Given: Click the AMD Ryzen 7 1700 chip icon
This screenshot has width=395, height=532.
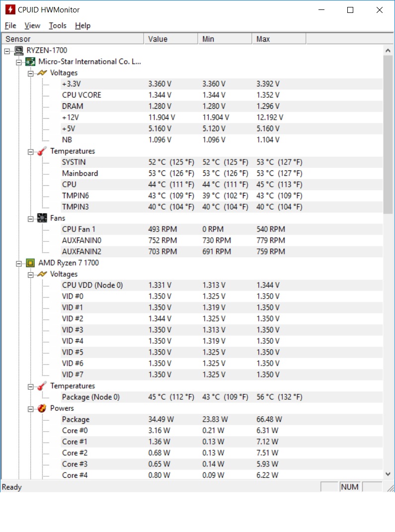Looking at the screenshot, I should click(x=30, y=263).
